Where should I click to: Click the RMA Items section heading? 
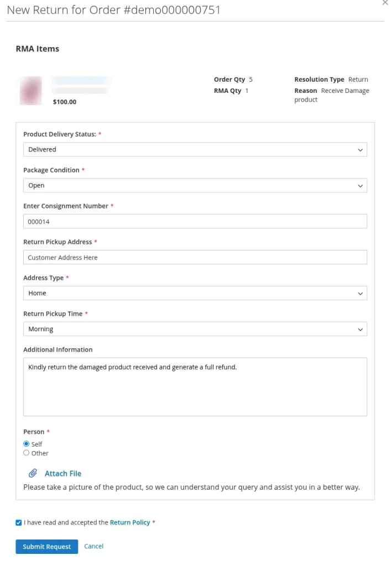37,49
